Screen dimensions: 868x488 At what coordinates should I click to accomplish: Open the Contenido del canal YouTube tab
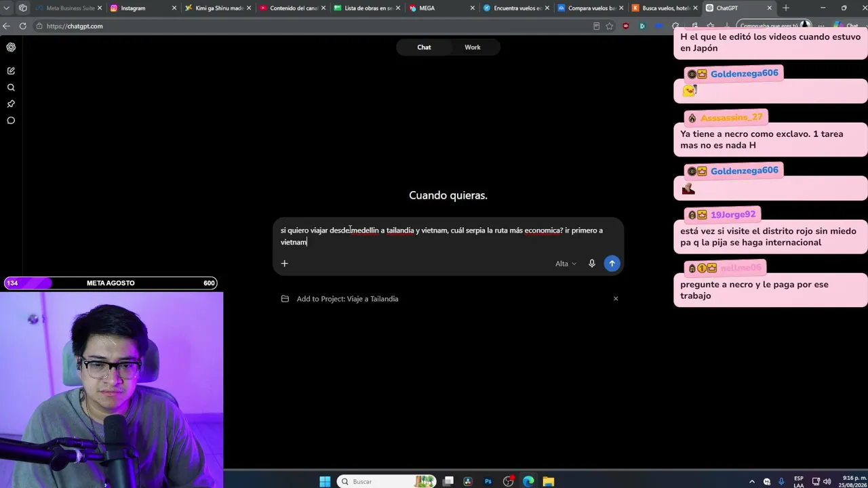294,8
